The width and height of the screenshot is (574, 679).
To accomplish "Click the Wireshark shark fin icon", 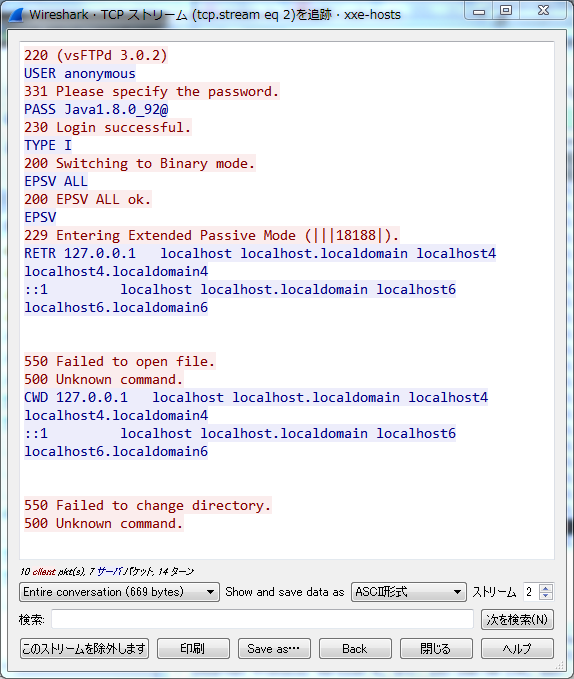I will (x=16, y=15).
